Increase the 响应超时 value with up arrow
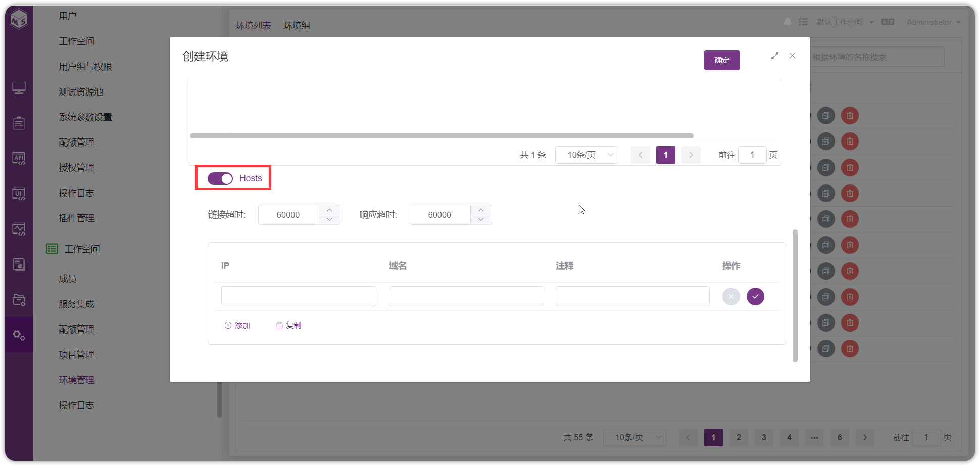 click(481, 210)
